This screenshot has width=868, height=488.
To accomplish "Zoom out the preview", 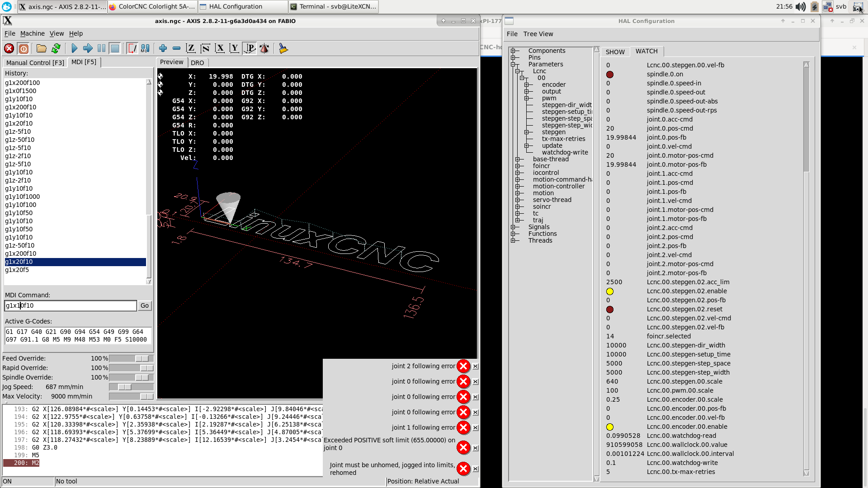I will coord(177,48).
